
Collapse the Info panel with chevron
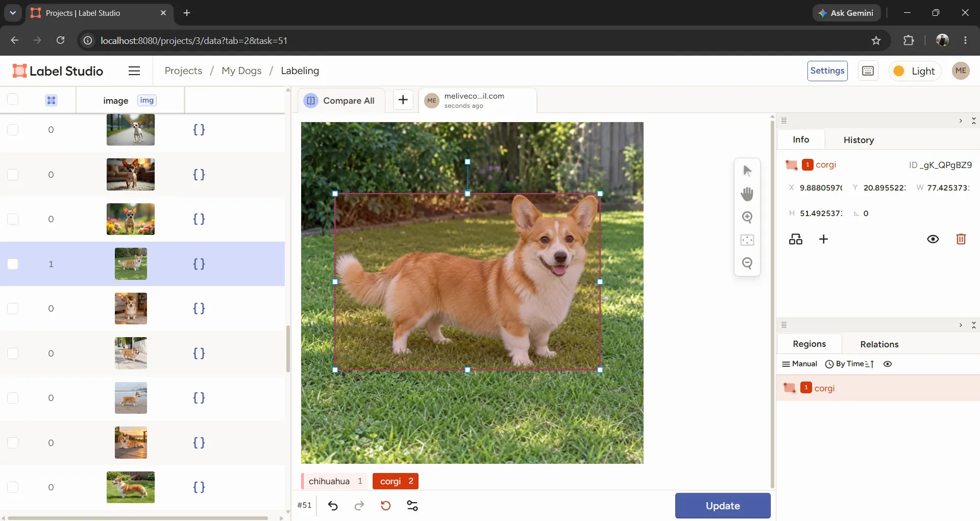[x=960, y=121]
